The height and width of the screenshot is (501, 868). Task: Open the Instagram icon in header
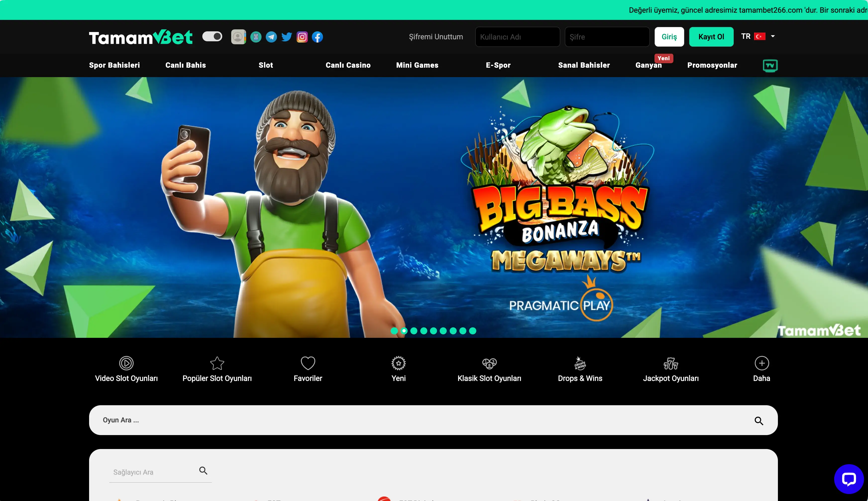coord(302,37)
